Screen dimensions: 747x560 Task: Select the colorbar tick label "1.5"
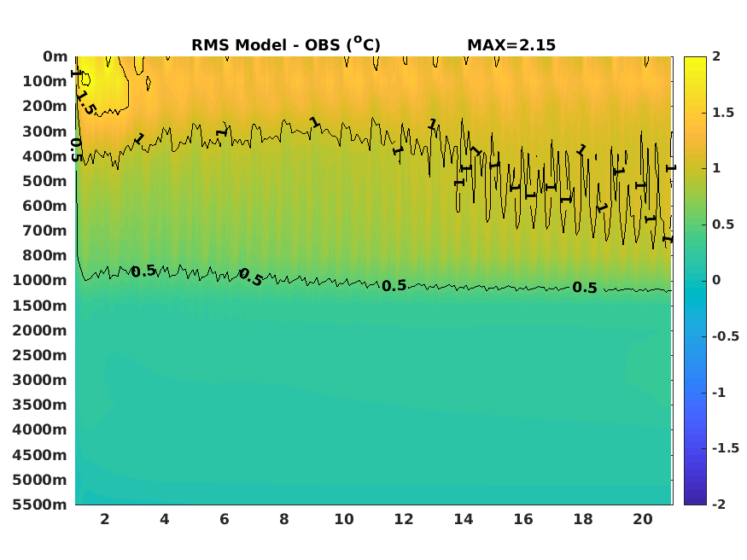click(723, 113)
